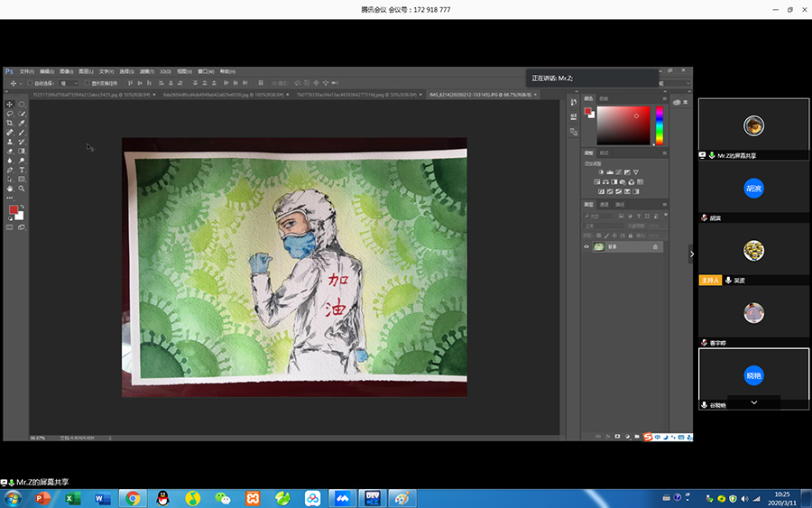
Task: Select the Dodge tool
Action: [x=22, y=161]
